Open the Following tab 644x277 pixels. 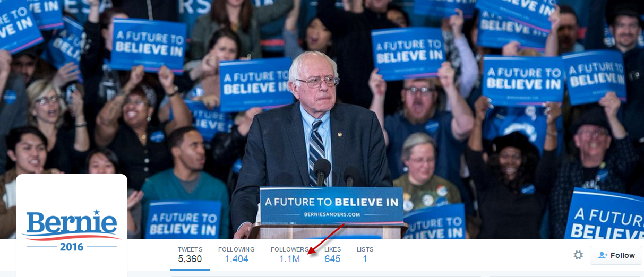click(236, 255)
